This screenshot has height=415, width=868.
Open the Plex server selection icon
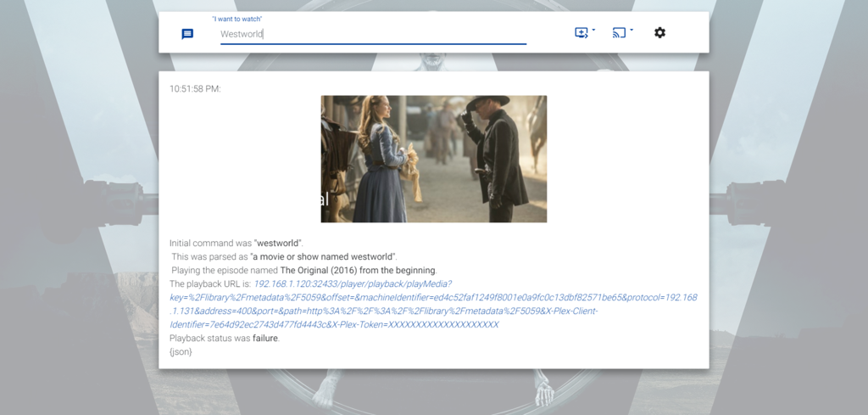coord(581,33)
